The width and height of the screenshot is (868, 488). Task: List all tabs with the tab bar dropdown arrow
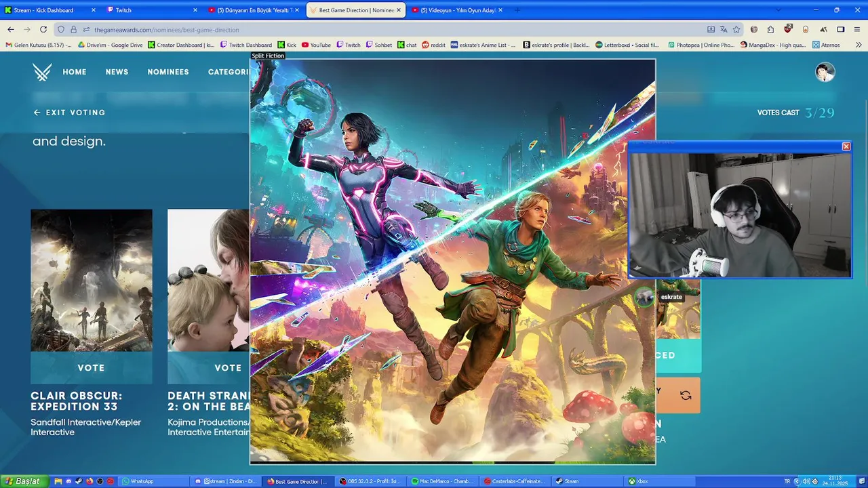coord(778,10)
